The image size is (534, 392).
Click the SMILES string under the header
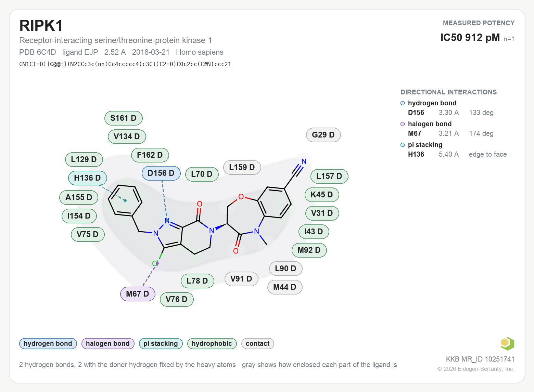tap(125, 64)
